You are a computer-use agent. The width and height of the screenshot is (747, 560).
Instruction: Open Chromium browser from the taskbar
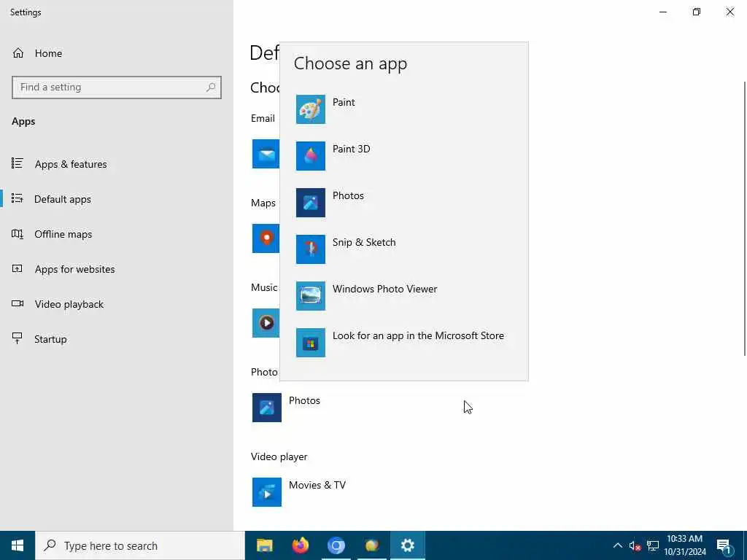(x=336, y=545)
